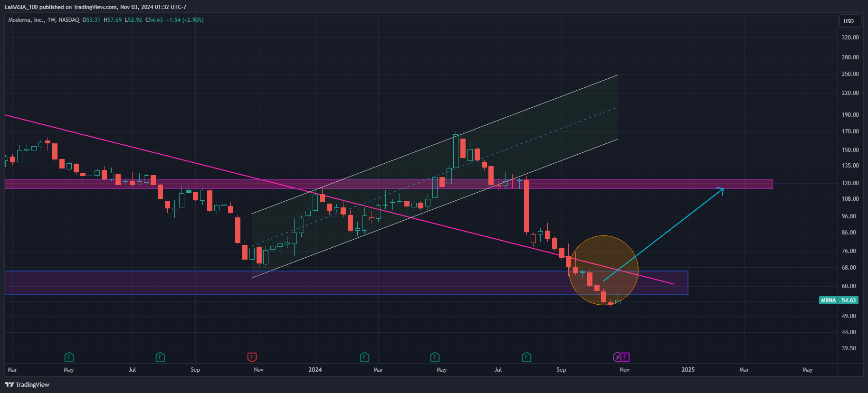Click the 320.00 price axis label

point(850,37)
